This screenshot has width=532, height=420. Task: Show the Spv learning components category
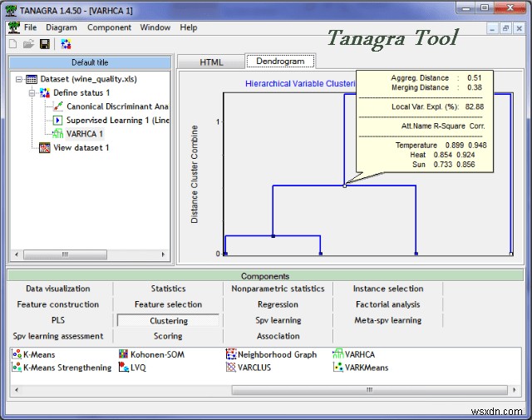pos(278,320)
